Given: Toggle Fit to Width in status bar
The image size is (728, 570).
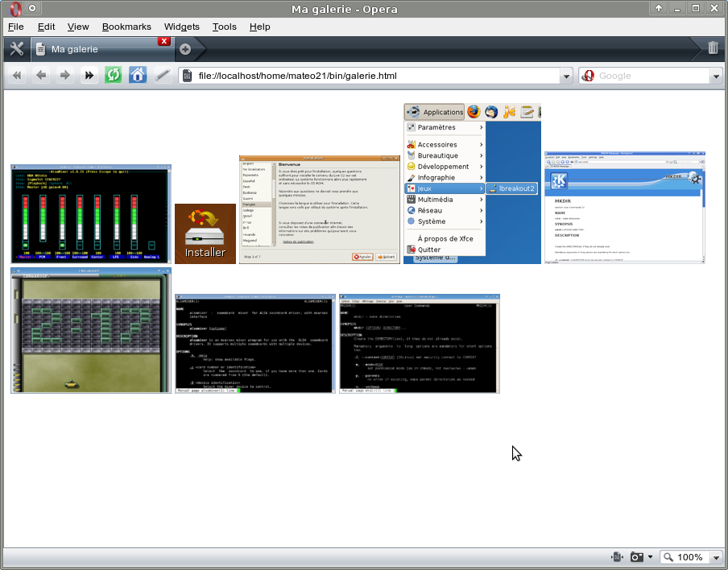Looking at the screenshot, I should [x=617, y=557].
